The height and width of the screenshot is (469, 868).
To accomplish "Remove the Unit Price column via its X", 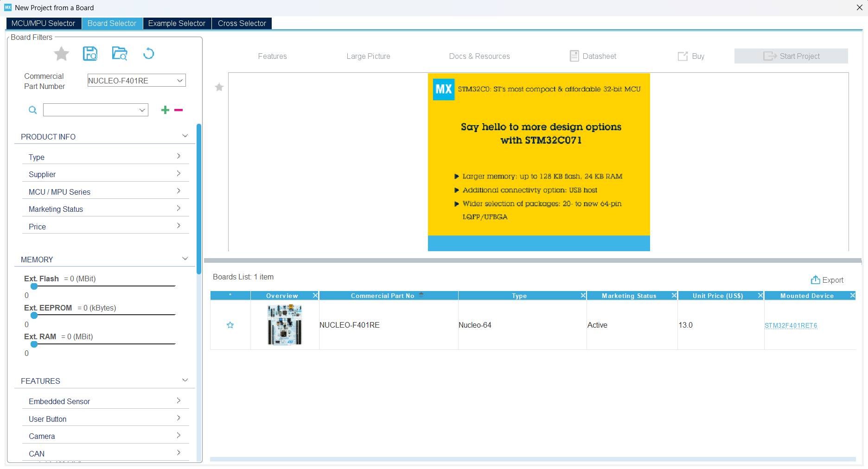I will tap(760, 295).
